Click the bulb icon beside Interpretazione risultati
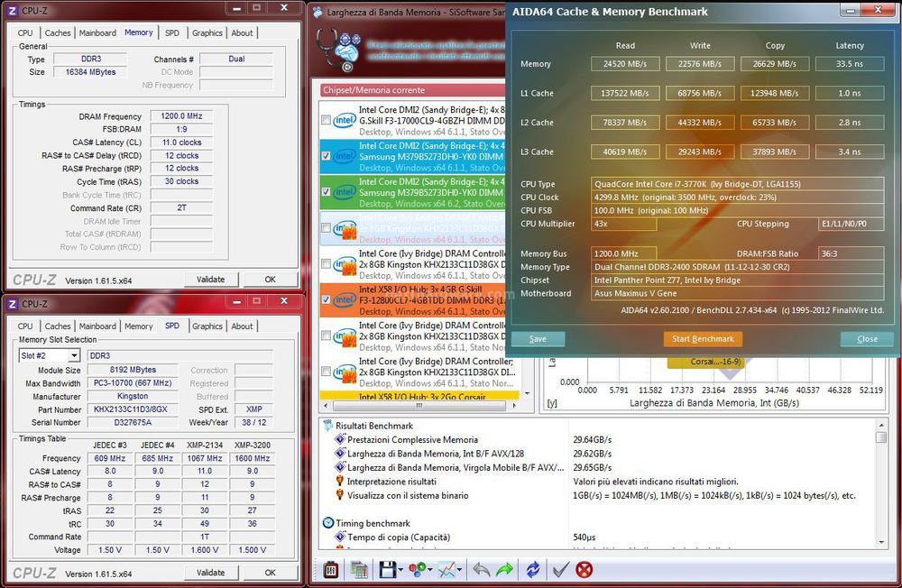 340,481
